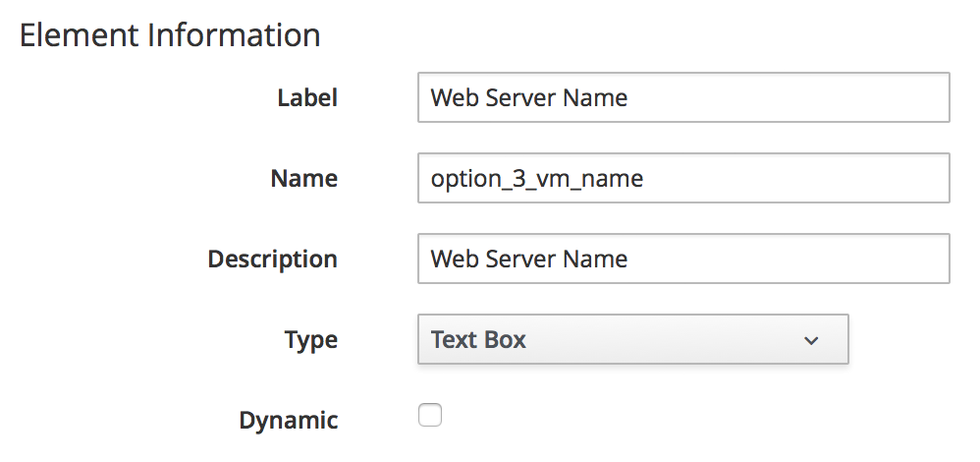The height and width of the screenshot is (462, 980).
Task: Click 'Web Server Name' text in Label field
Action: [x=529, y=97]
